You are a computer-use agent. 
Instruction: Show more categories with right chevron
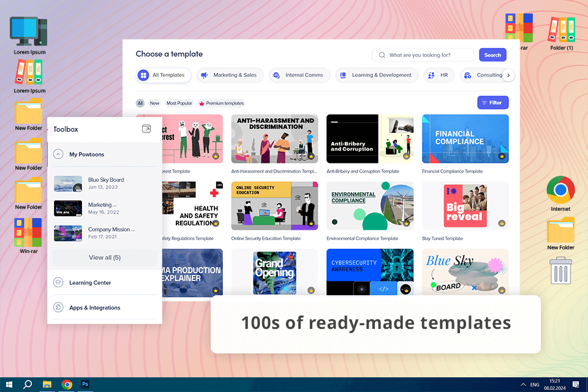[x=508, y=75]
